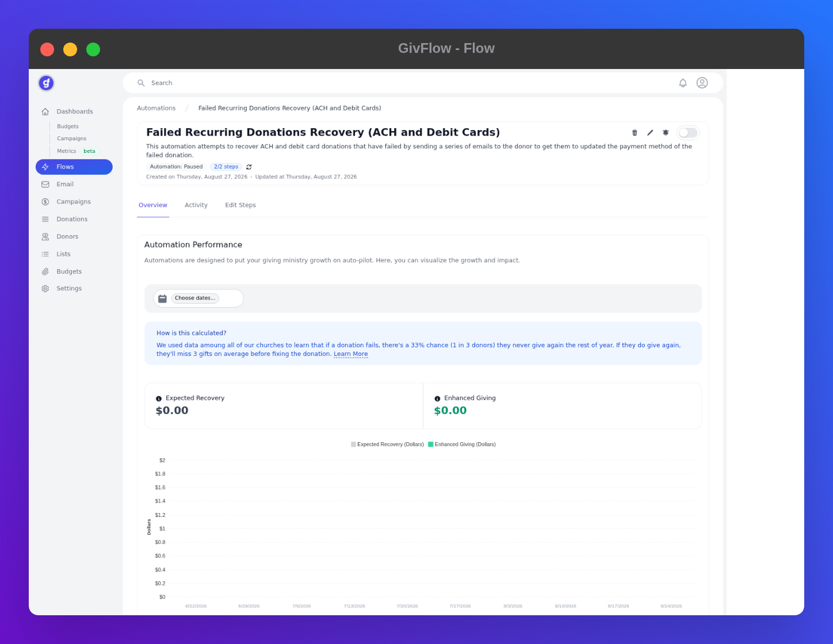
Task: Click the ringing alarm bell icon
Action: point(666,133)
